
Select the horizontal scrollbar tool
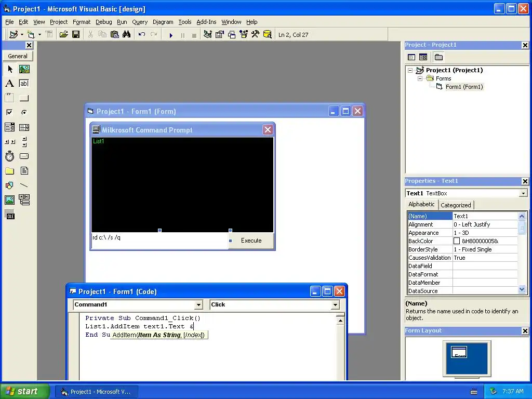pos(10,142)
